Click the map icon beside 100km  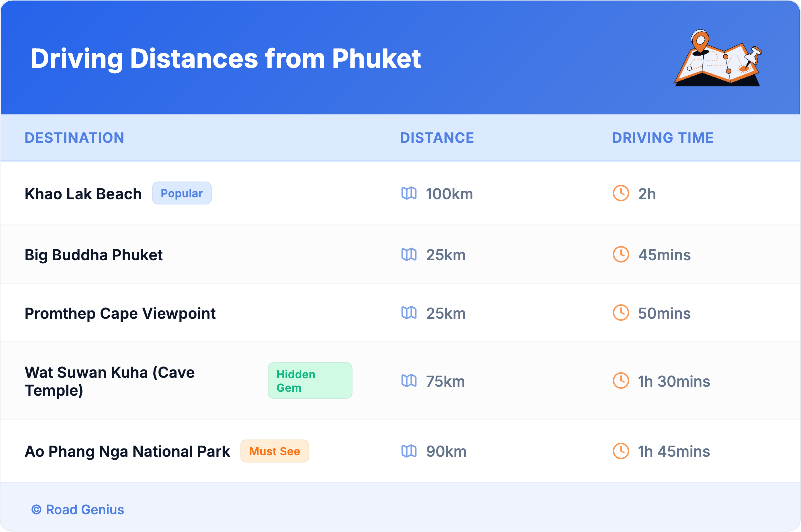point(409,193)
